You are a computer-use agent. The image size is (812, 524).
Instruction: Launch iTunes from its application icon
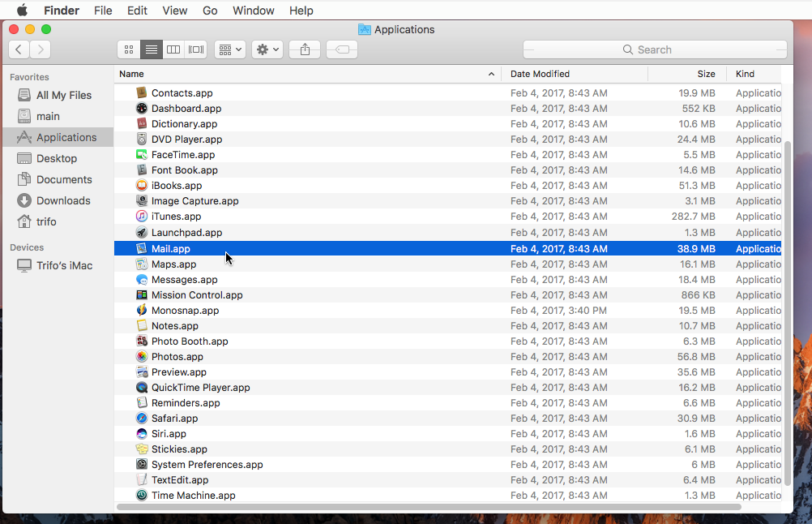[141, 217]
